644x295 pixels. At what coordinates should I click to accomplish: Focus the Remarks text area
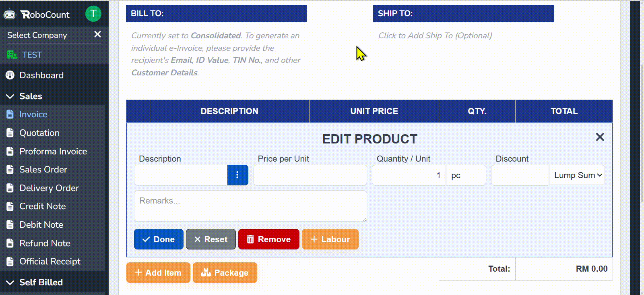pyautogui.click(x=250, y=206)
